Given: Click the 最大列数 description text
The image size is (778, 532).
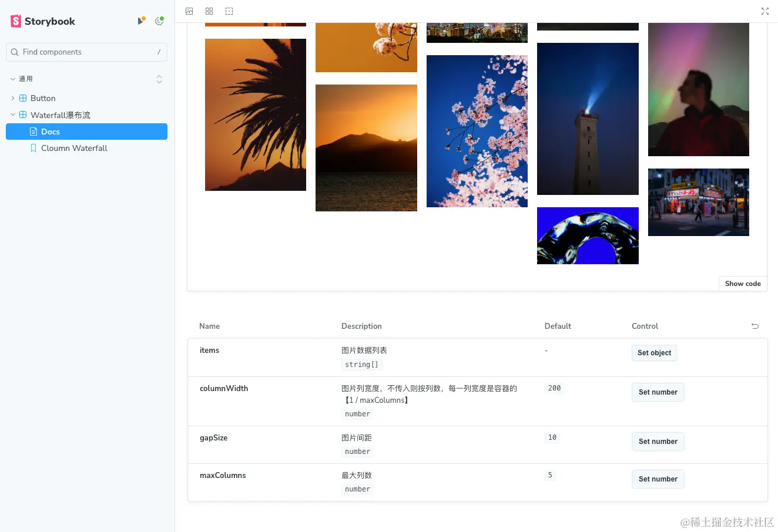Looking at the screenshot, I should [x=357, y=476].
